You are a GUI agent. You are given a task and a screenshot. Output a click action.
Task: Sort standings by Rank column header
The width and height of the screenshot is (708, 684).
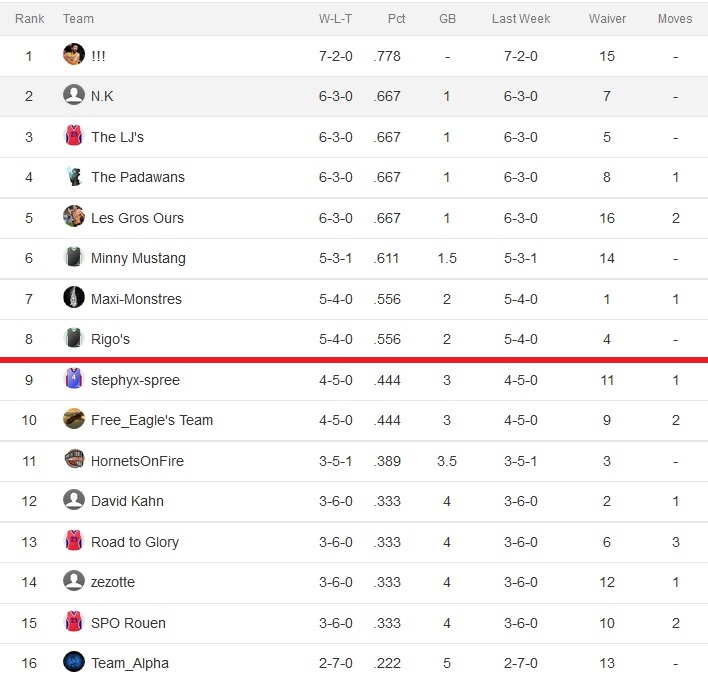point(29,19)
